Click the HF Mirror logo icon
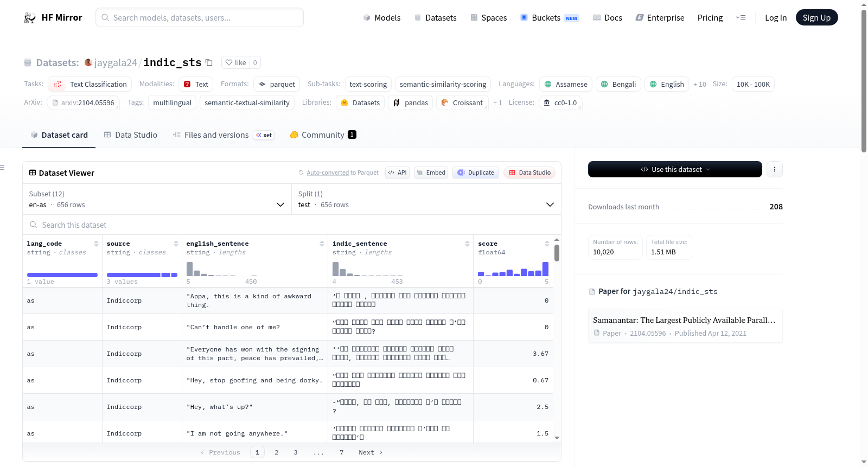 (30, 17)
